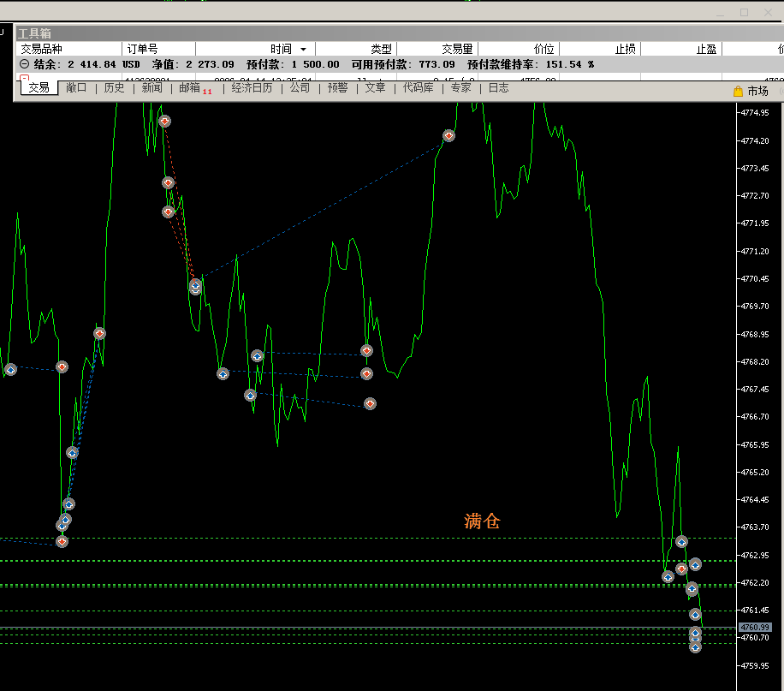Screen dimensions: 784x691
Task: Click the highest buy marker in bottom-right cluster
Action: 681,541
